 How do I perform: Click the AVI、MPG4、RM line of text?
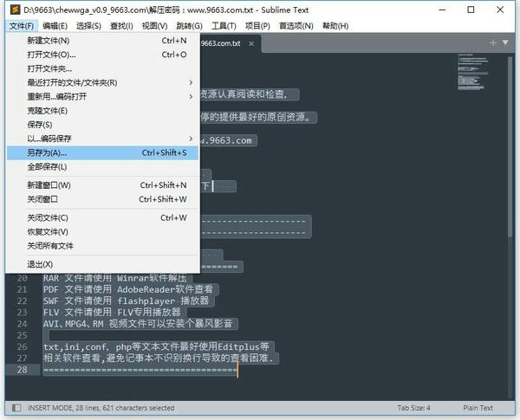138,324
